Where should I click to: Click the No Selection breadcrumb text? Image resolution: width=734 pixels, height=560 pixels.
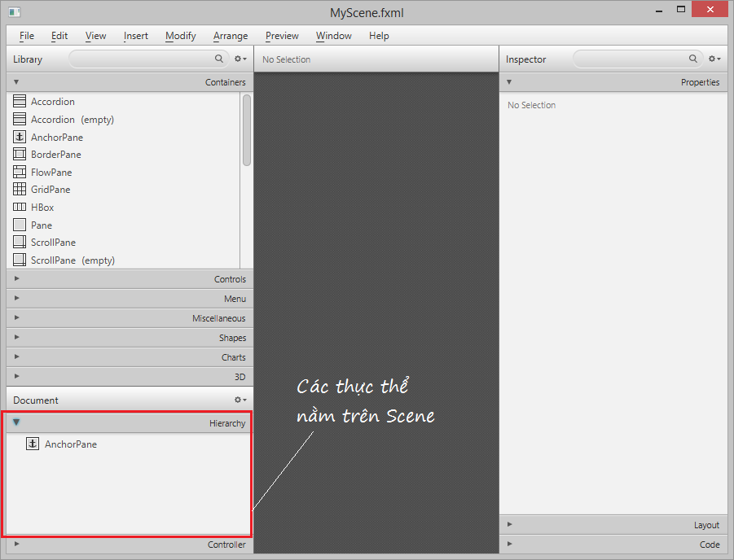(x=286, y=59)
